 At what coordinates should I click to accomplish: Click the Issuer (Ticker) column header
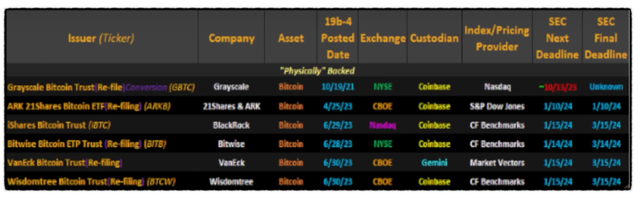point(101,38)
